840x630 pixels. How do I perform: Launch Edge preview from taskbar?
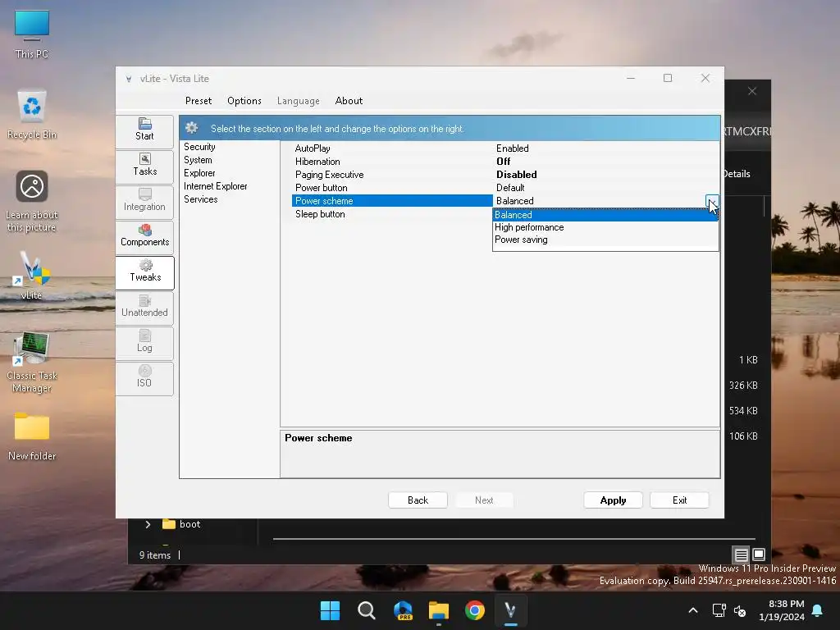point(403,610)
